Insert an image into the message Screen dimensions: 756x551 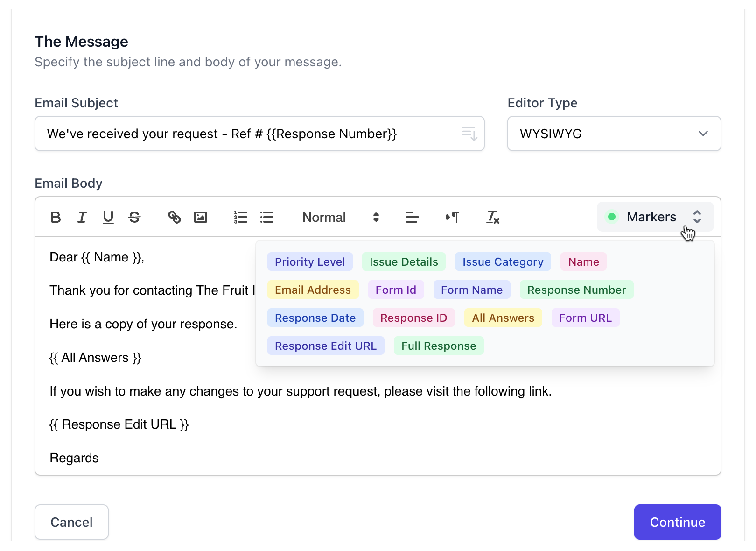[x=201, y=217]
